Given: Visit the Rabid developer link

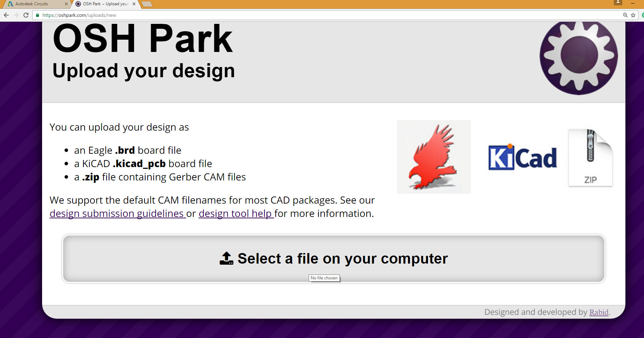Looking at the screenshot, I should [x=599, y=312].
